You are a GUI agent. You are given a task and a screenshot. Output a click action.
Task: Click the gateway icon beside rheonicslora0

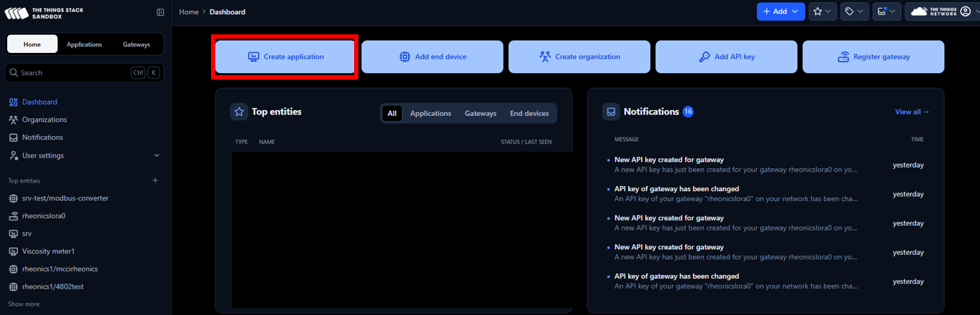tap(13, 216)
